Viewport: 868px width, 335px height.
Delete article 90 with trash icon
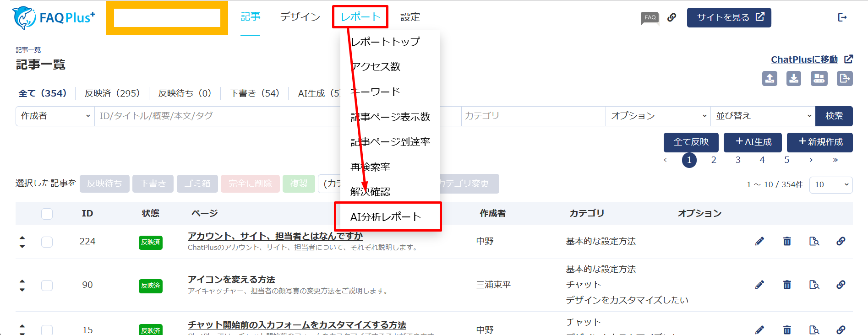pyautogui.click(x=787, y=285)
